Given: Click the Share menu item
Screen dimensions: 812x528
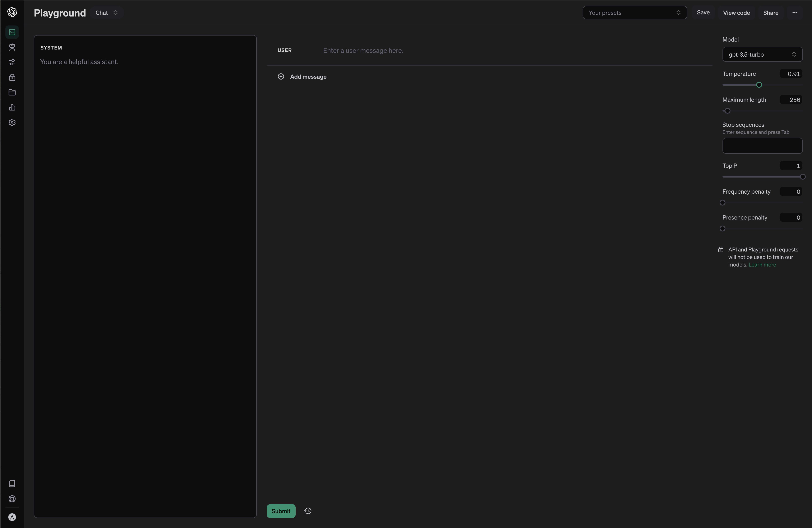Looking at the screenshot, I should [771, 12].
